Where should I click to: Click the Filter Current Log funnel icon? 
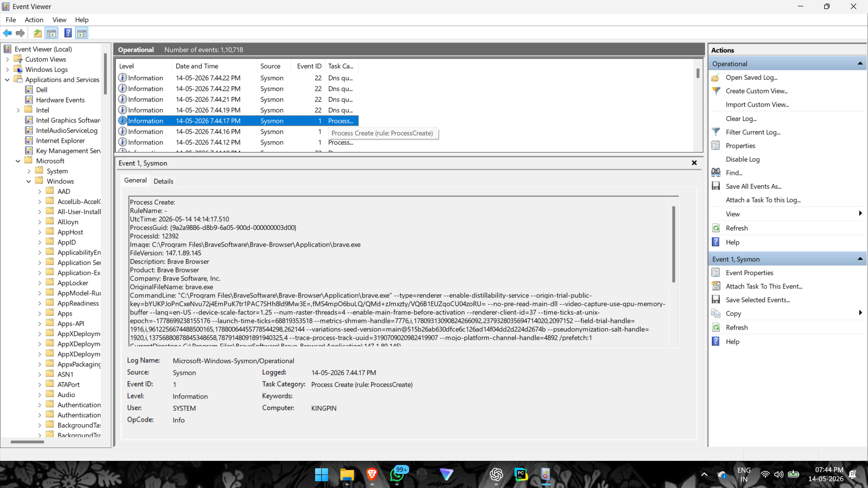coord(716,132)
